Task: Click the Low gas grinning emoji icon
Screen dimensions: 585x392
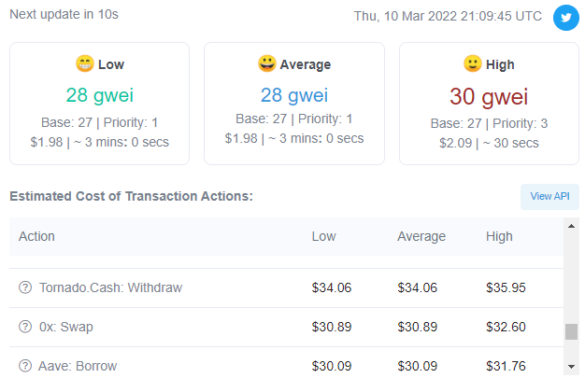Action: pyautogui.click(x=85, y=64)
